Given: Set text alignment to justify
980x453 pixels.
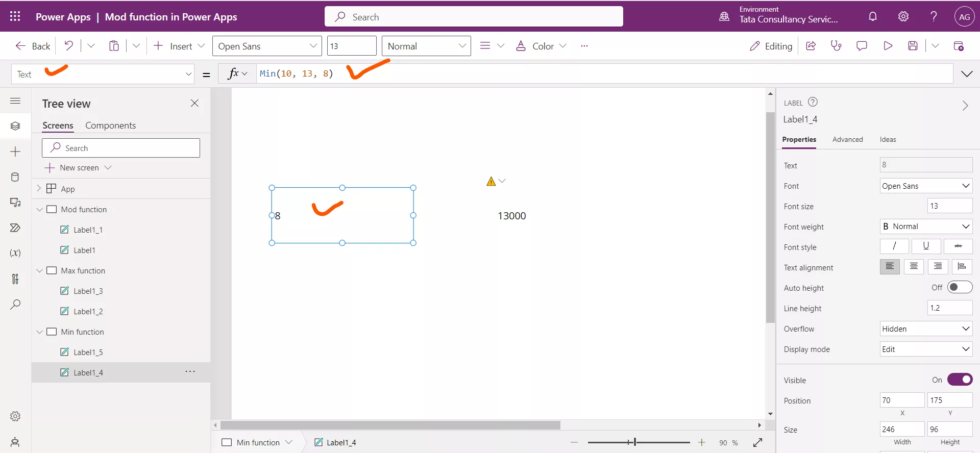Looking at the screenshot, I should tap(962, 266).
